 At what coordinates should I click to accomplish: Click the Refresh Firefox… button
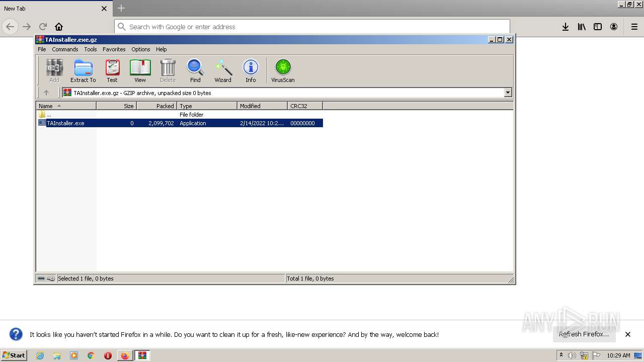click(x=584, y=334)
